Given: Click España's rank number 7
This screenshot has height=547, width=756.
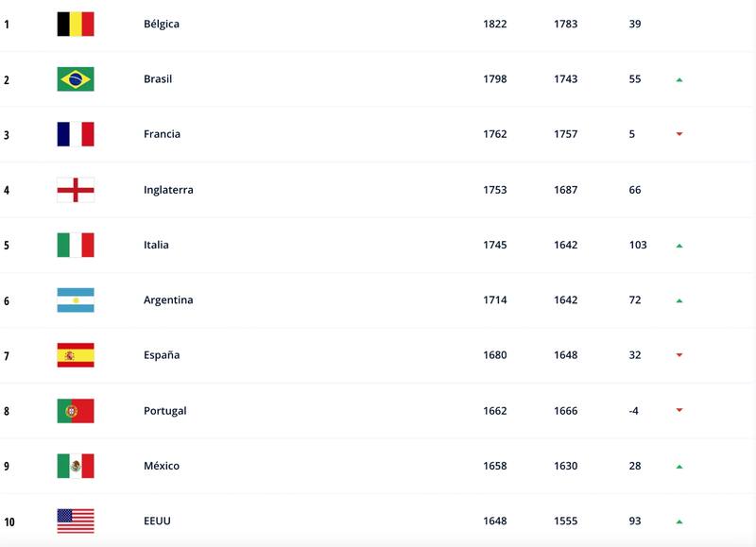Looking at the screenshot, I should point(7,356).
